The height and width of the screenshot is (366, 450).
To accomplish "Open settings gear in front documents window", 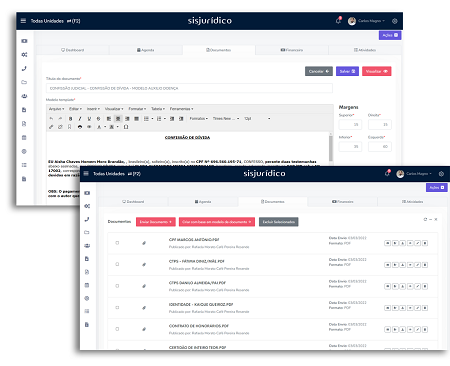I will point(441,174).
